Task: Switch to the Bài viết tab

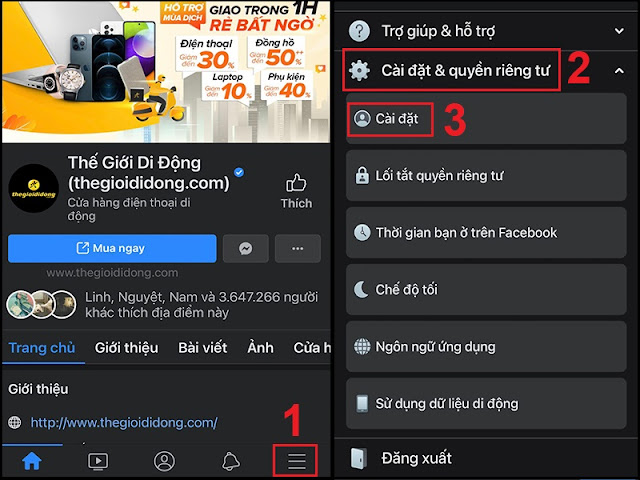Action: [203, 348]
